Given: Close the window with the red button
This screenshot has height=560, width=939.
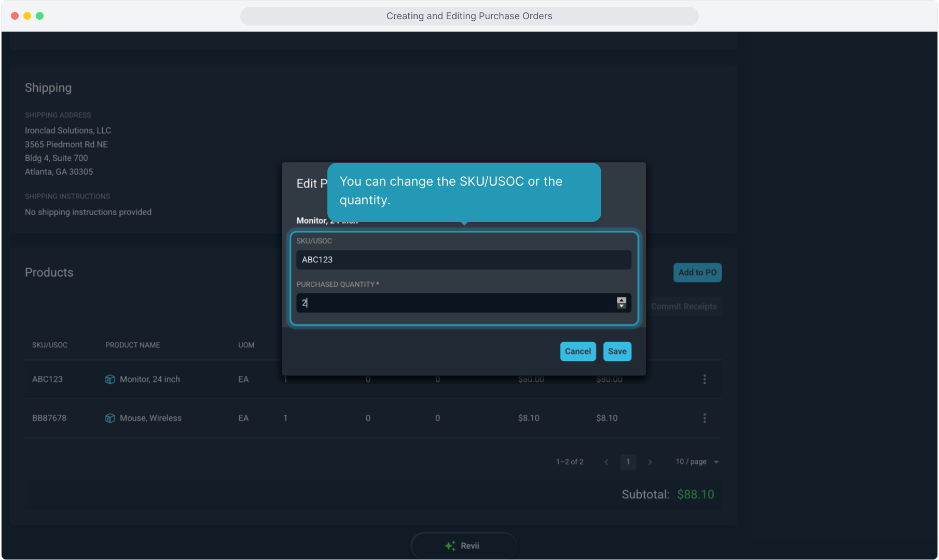Looking at the screenshot, I should click(x=15, y=16).
